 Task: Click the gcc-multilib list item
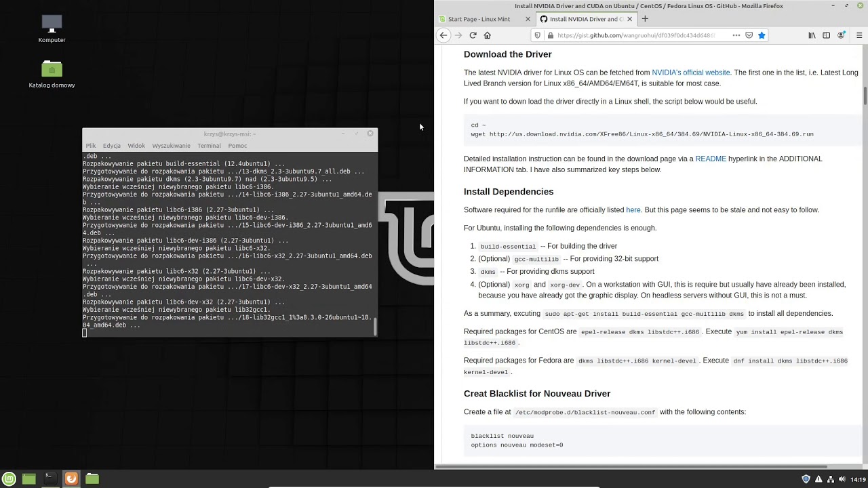coord(568,259)
